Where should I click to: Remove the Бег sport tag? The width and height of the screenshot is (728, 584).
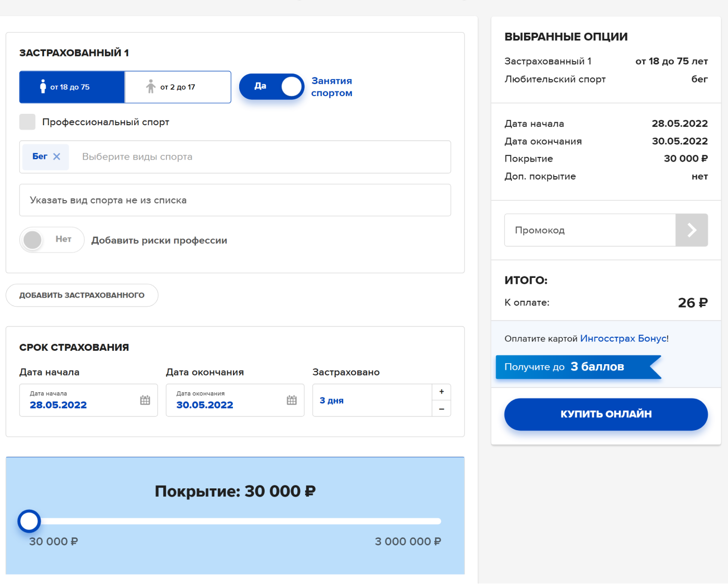(57, 156)
